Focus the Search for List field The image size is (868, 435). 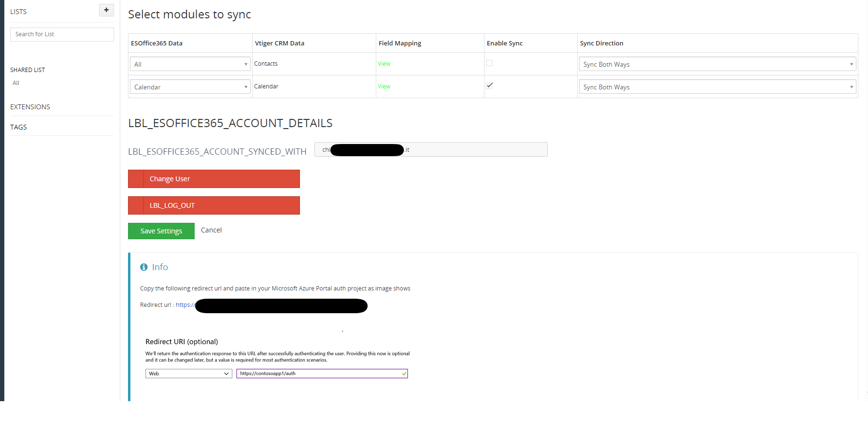(62, 34)
